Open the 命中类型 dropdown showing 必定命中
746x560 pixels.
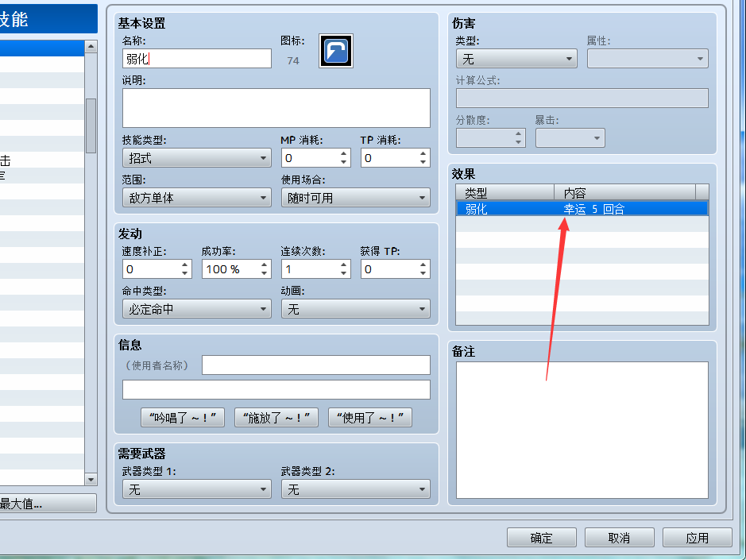[196, 309]
